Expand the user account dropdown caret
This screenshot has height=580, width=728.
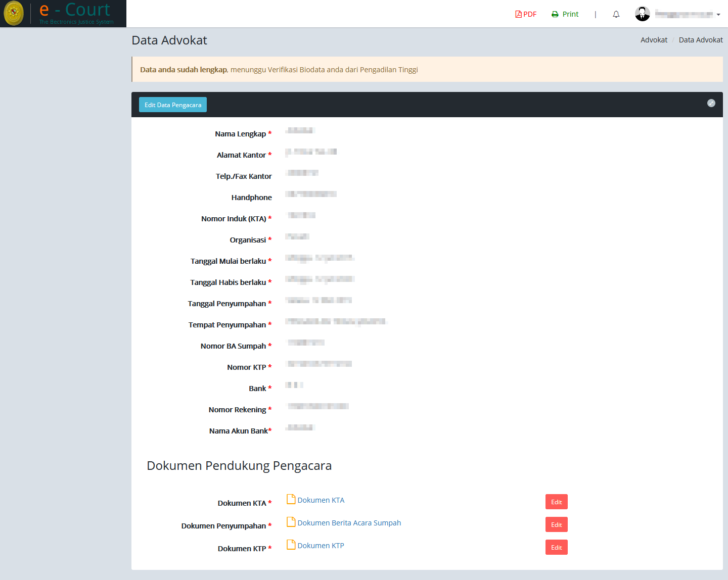(x=718, y=15)
